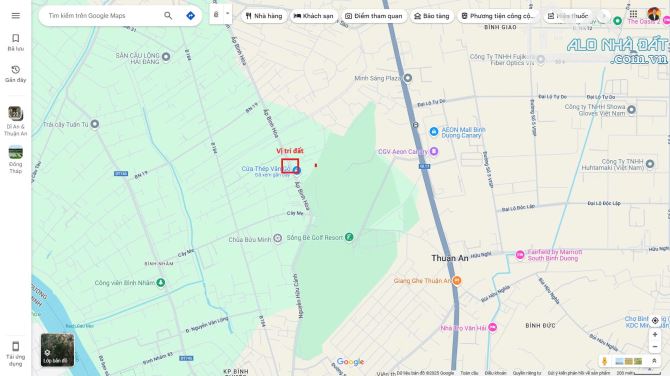Switch map layers via satellite thumbnail
The width and height of the screenshot is (670, 376).
[57, 350]
